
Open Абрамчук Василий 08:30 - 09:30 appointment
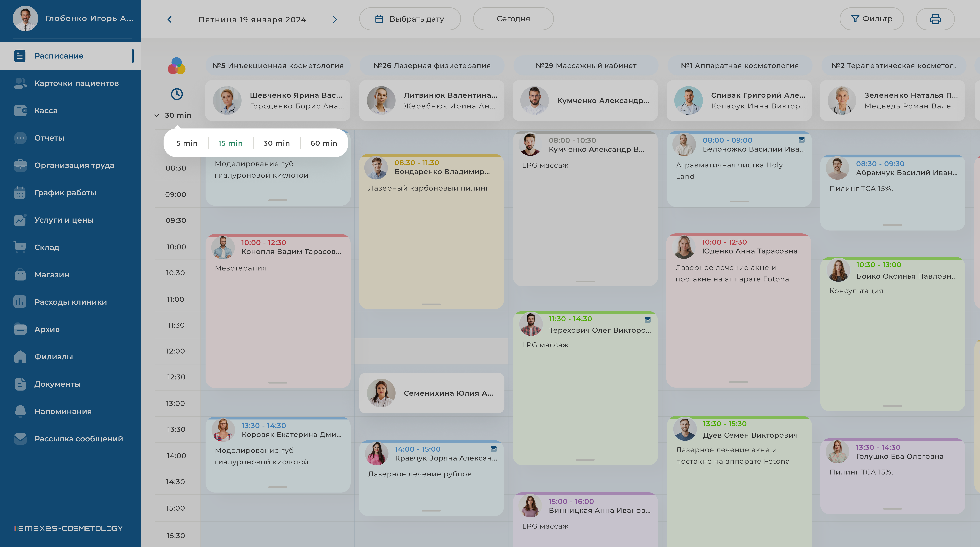[x=892, y=192]
